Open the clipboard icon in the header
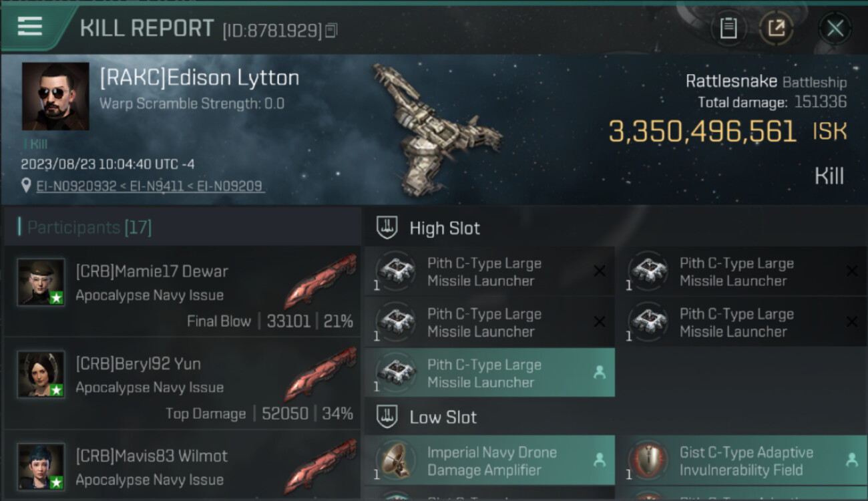 (x=728, y=29)
